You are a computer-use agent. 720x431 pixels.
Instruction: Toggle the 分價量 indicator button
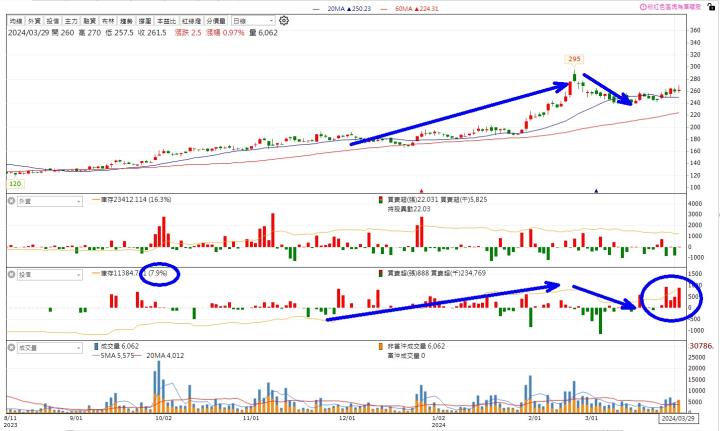[x=216, y=21]
